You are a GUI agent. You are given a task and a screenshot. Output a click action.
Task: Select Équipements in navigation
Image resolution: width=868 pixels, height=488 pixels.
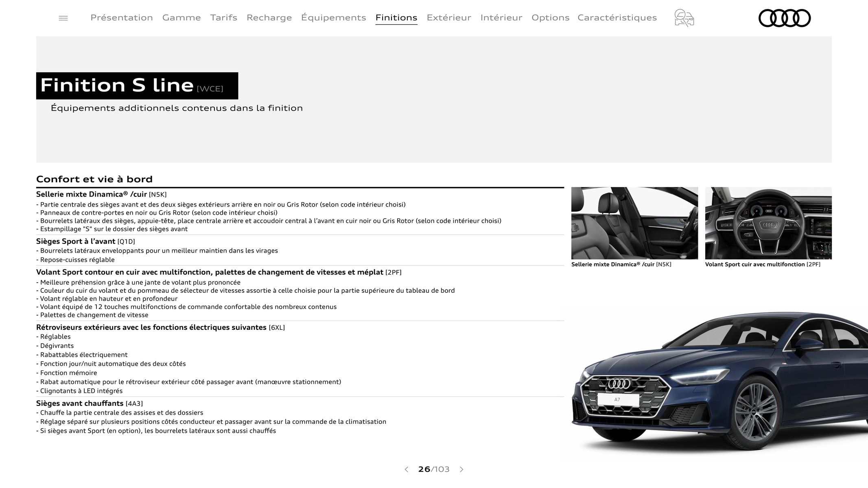click(334, 17)
